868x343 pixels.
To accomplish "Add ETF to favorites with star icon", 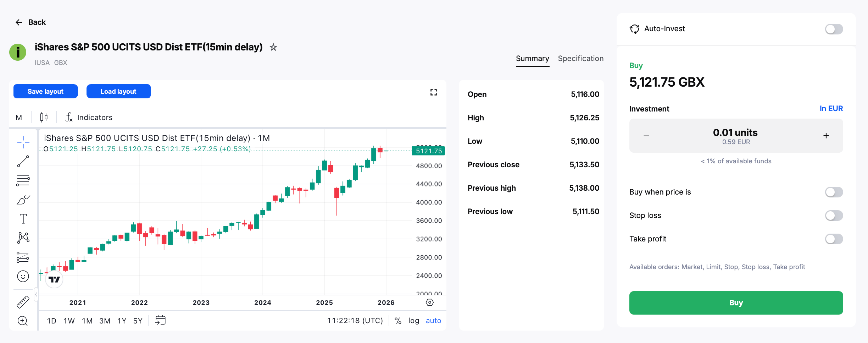I will (x=273, y=47).
